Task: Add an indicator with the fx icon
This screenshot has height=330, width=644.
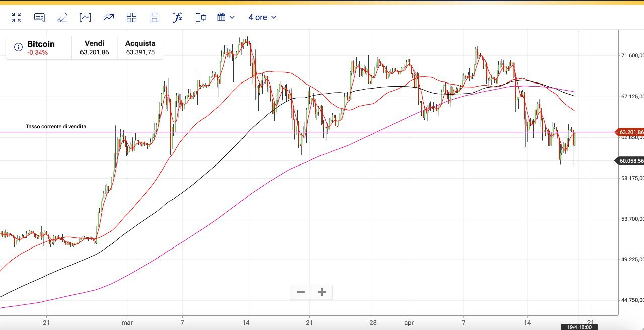Action: pos(177,18)
